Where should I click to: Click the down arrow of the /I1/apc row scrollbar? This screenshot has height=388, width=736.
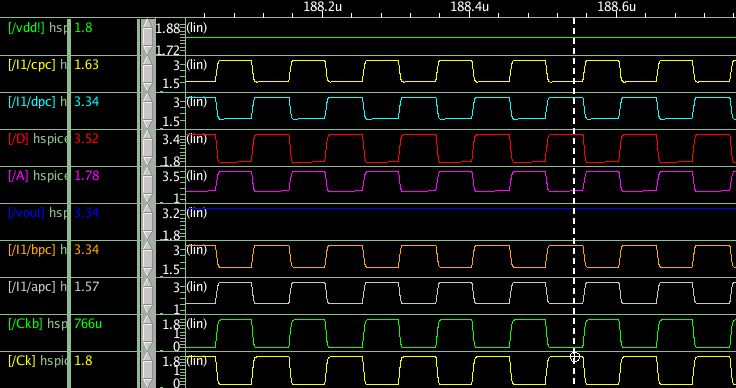point(147,310)
